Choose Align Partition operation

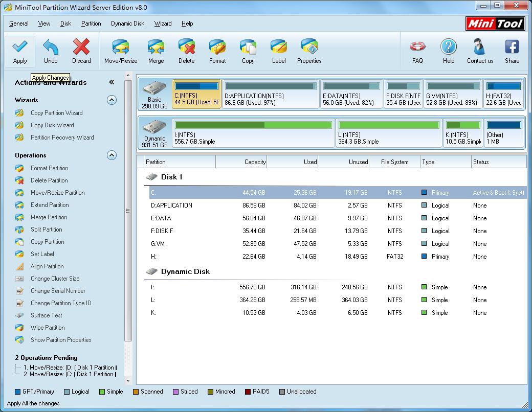[x=47, y=266]
